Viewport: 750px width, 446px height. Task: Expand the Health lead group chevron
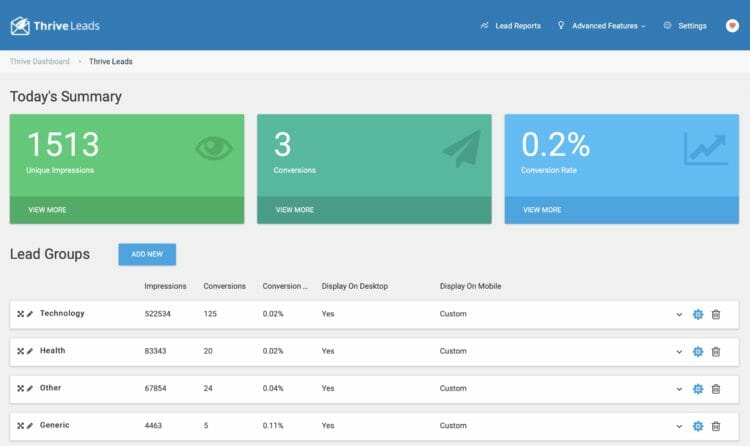coord(679,352)
